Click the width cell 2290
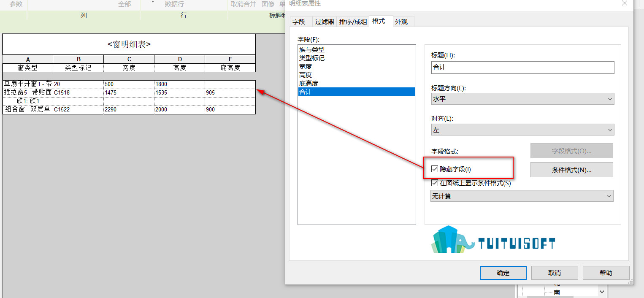 (129, 109)
